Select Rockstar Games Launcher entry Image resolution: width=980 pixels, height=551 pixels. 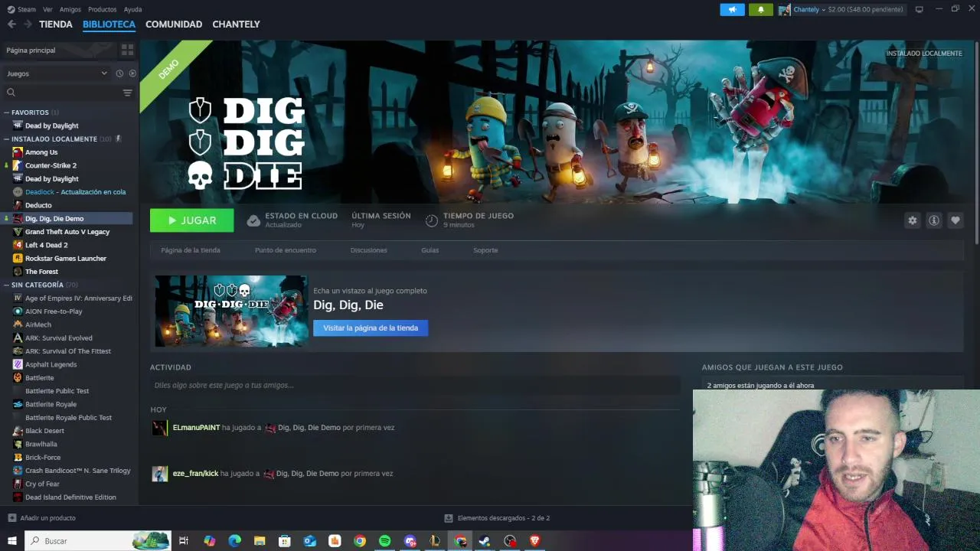[x=67, y=259]
